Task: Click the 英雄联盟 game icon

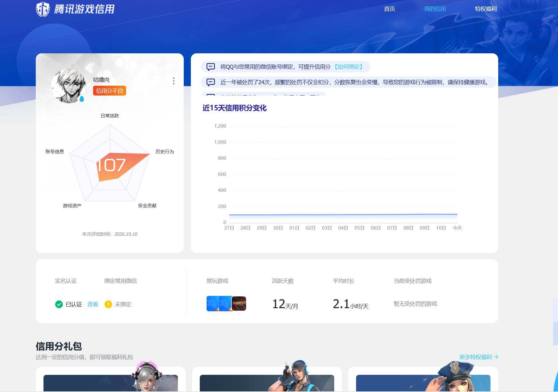Action: click(x=239, y=304)
